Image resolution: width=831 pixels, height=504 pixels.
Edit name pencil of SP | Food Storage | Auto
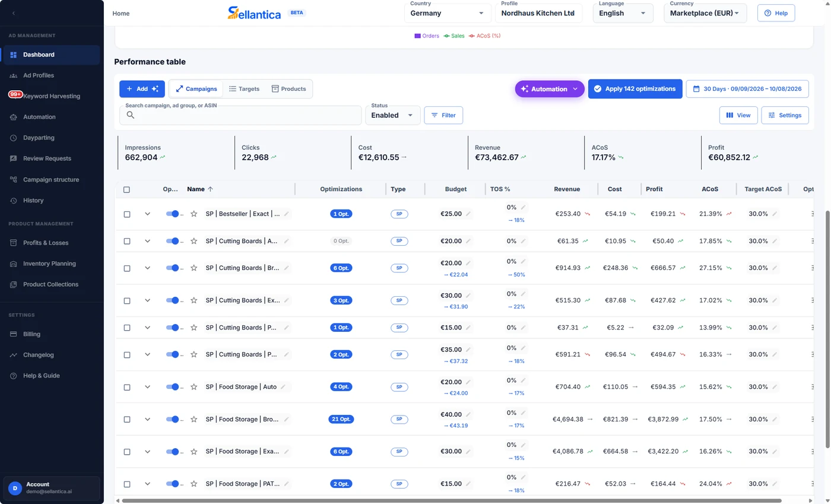point(283,387)
